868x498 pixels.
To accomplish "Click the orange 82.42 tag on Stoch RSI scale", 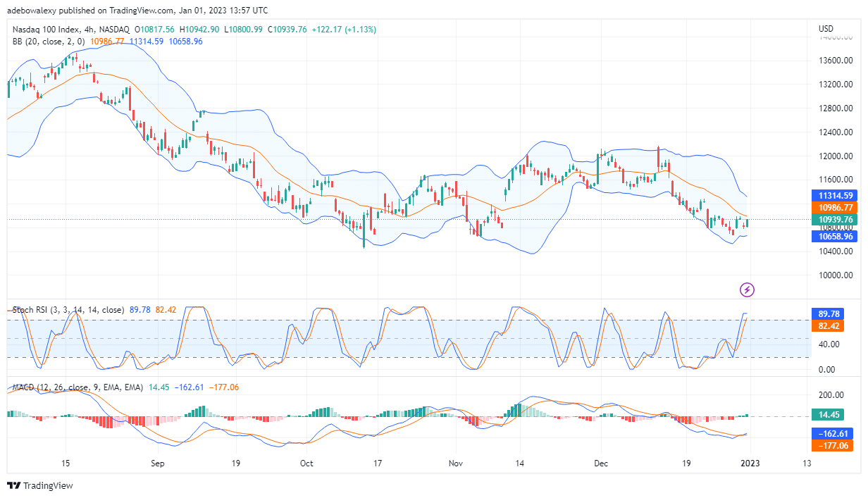I will coord(829,327).
